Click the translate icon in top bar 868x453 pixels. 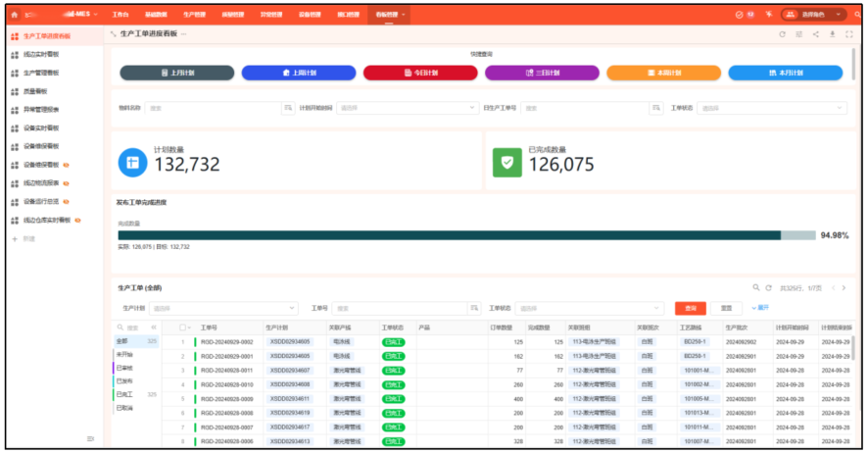tap(769, 15)
